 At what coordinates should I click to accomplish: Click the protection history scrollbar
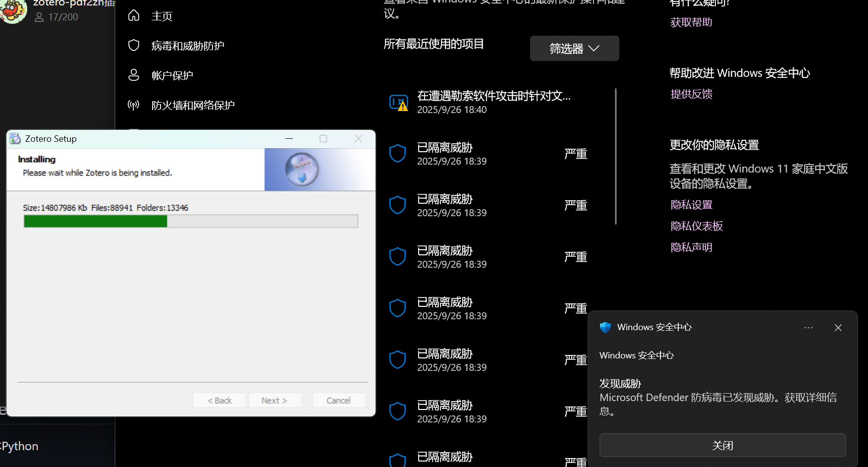point(616,156)
